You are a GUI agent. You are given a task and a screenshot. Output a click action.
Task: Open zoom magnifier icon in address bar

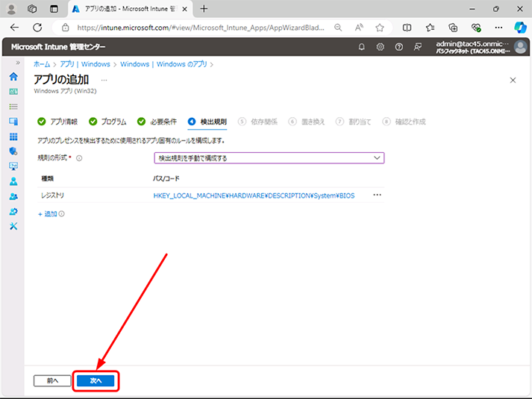pos(338,28)
